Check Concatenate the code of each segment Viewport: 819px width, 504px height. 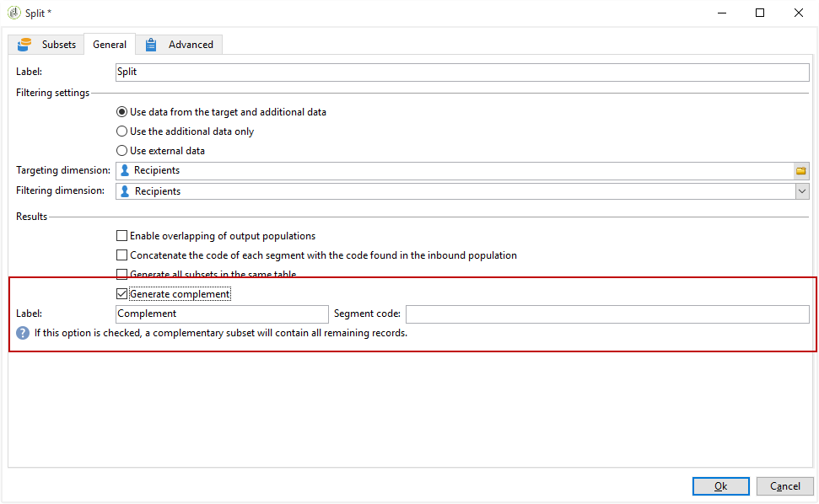[121, 255]
